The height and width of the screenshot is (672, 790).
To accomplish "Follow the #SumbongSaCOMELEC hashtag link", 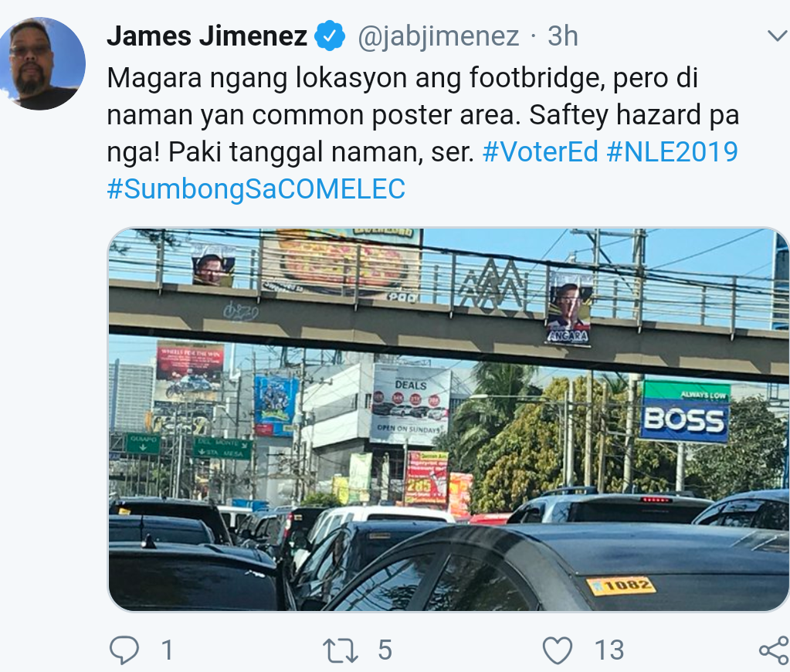I will (x=256, y=189).
